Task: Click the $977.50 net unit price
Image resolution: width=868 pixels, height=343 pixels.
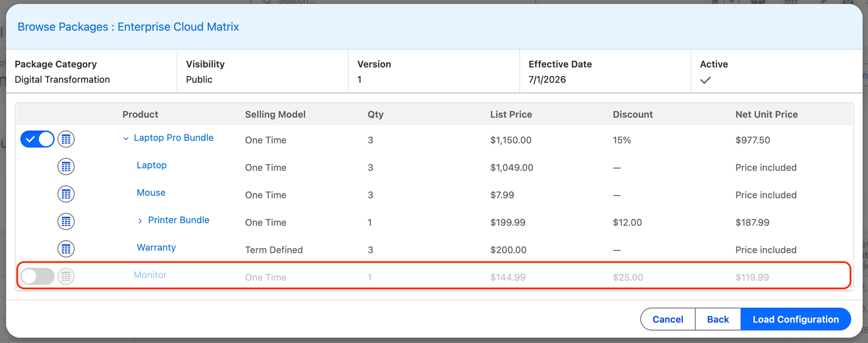Action: (753, 140)
